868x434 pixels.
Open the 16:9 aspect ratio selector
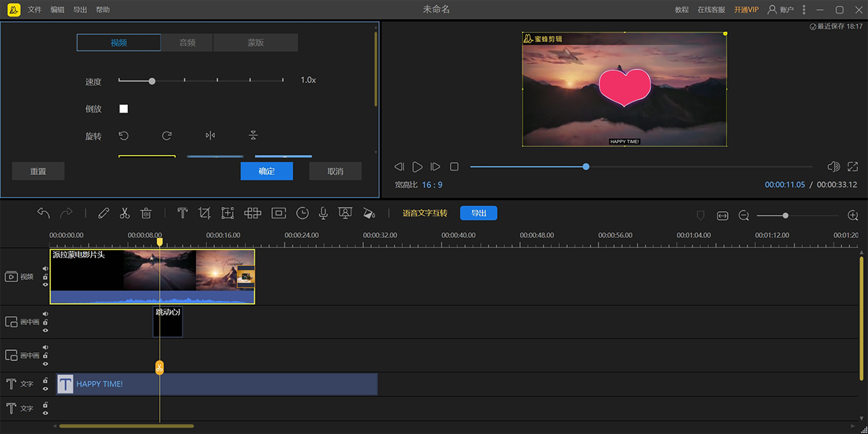[x=432, y=185]
